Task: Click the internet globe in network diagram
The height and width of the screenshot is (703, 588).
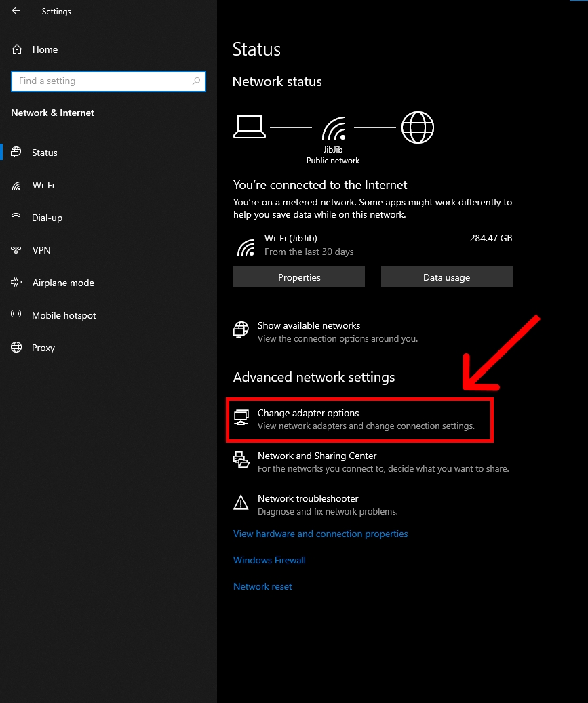Action: click(x=418, y=127)
